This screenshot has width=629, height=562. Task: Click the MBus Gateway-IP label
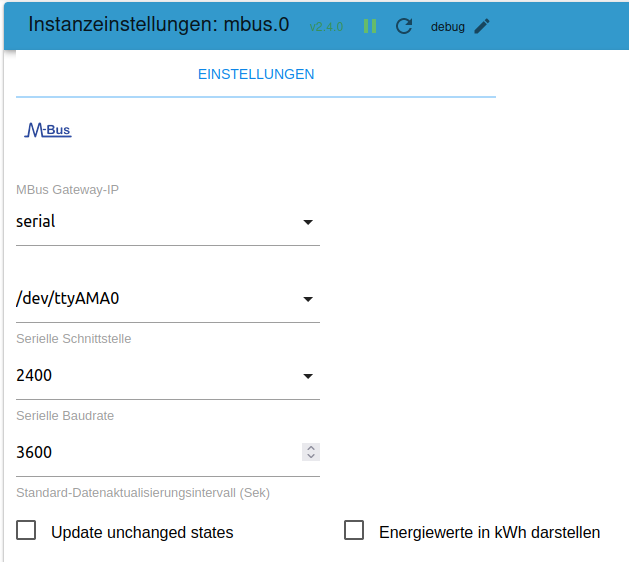pyautogui.click(x=67, y=189)
